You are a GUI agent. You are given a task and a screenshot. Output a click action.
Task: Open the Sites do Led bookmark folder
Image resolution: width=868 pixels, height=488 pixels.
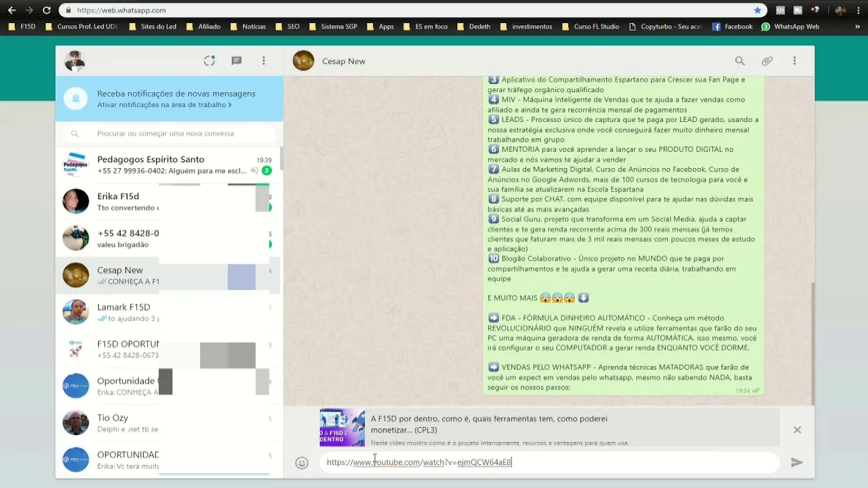coord(152,26)
